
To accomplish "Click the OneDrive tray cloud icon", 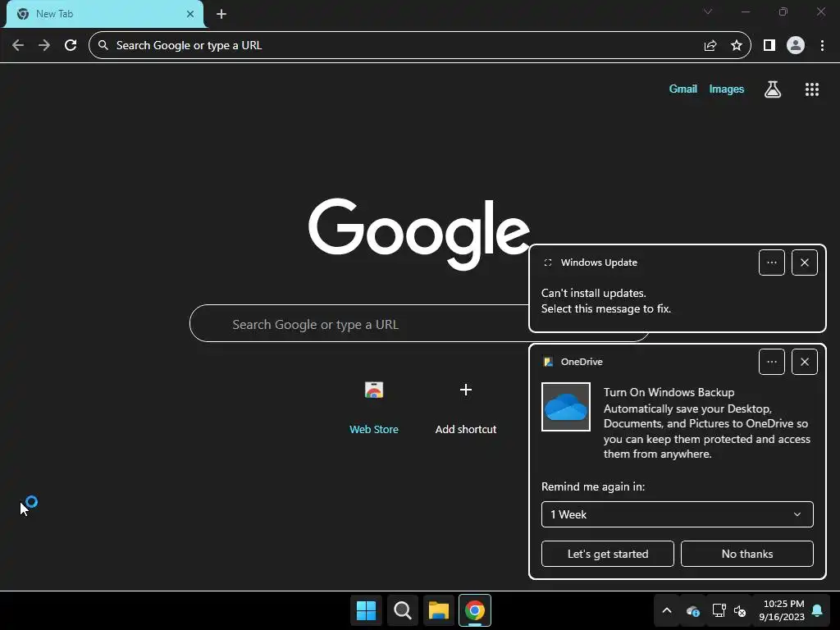I will point(692,610).
